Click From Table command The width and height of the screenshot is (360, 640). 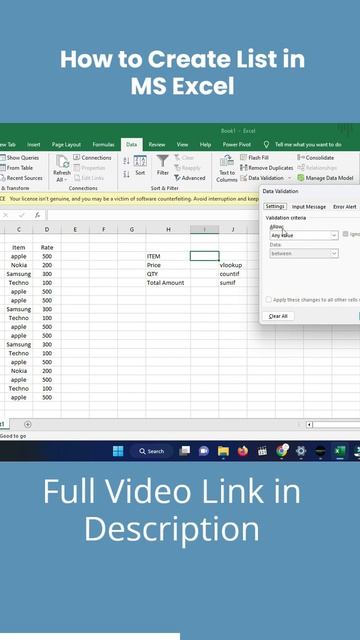click(16, 168)
